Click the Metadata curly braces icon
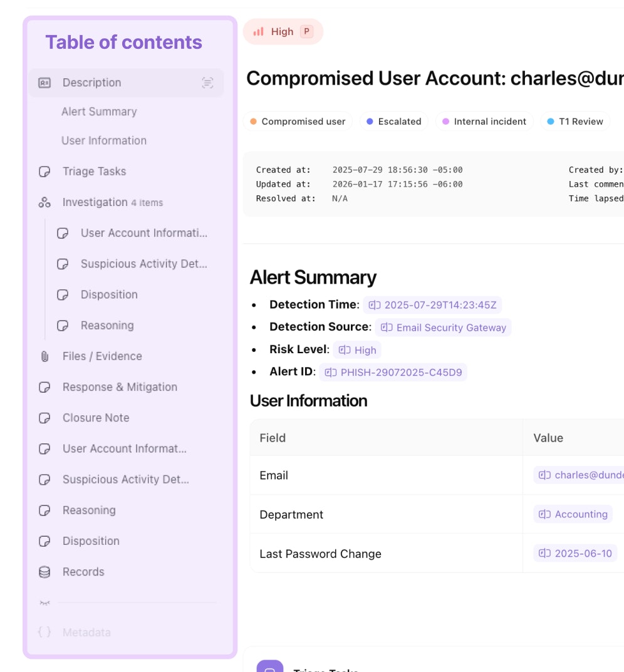This screenshot has height=672, width=624. 44,633
